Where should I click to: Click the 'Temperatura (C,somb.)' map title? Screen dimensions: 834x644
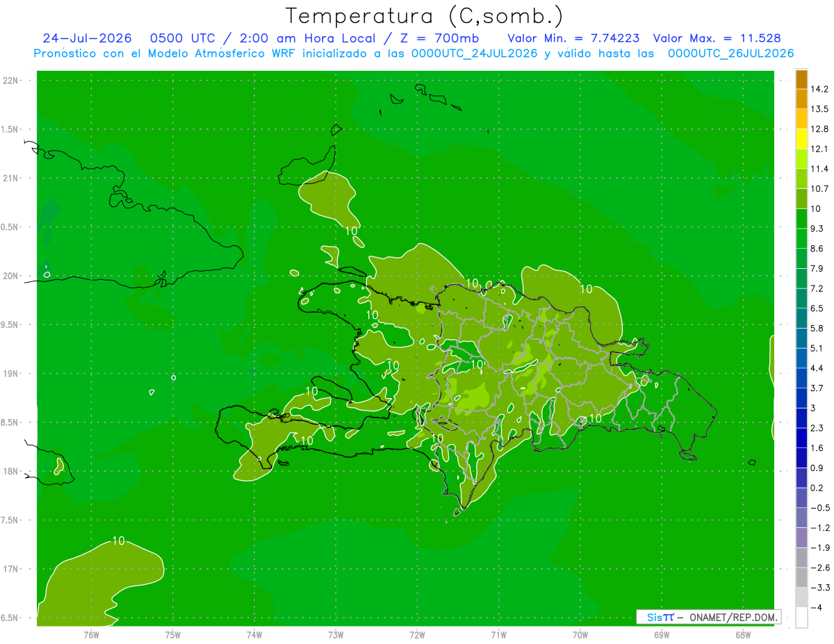(424, 16)
